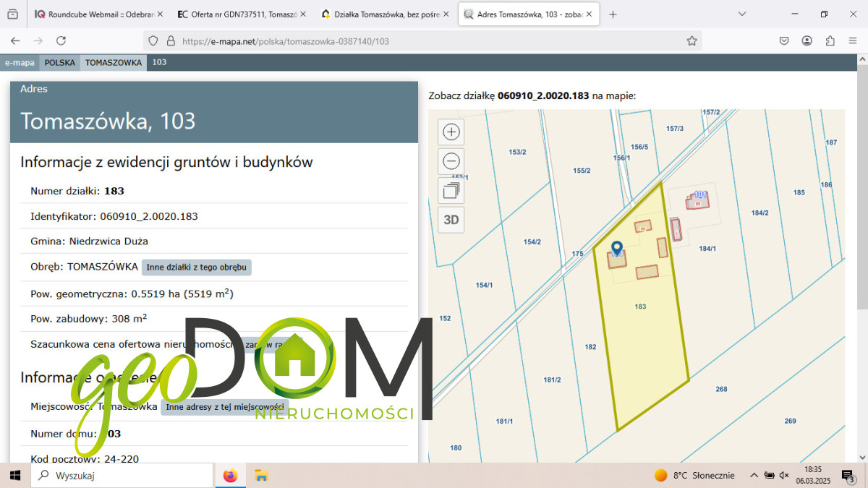Open the notification center
The image size is (868, 488).
click(x=848, y=475)
